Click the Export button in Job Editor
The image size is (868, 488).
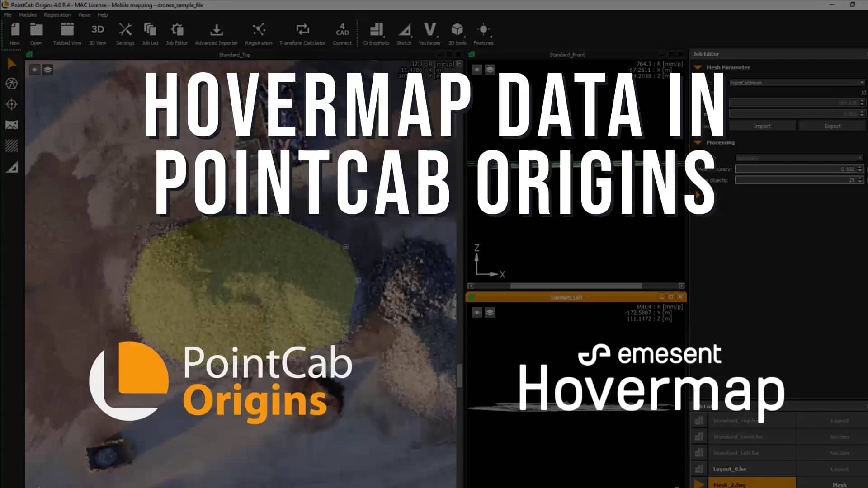tap(832, 126)
